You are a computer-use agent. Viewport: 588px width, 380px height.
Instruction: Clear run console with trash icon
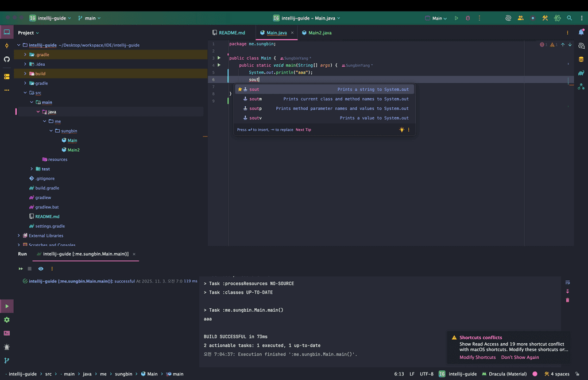[567, 300]
